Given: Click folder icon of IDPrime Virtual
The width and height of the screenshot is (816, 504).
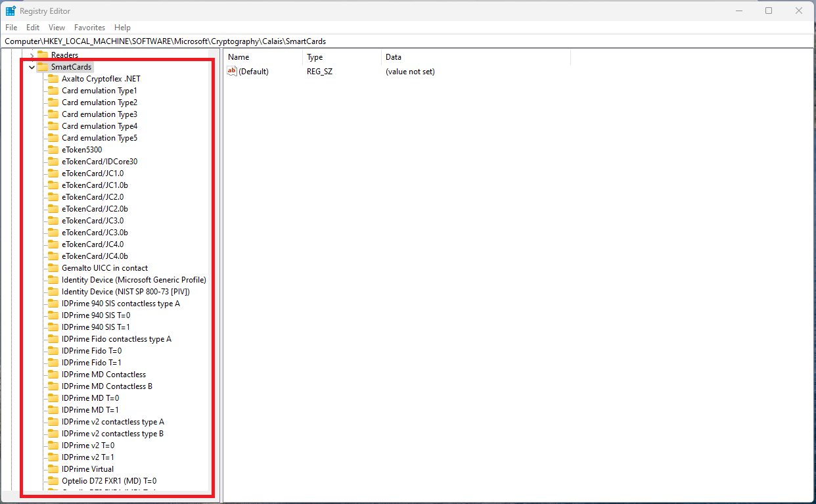Looking at the screenshot, I should coord(53,469).
